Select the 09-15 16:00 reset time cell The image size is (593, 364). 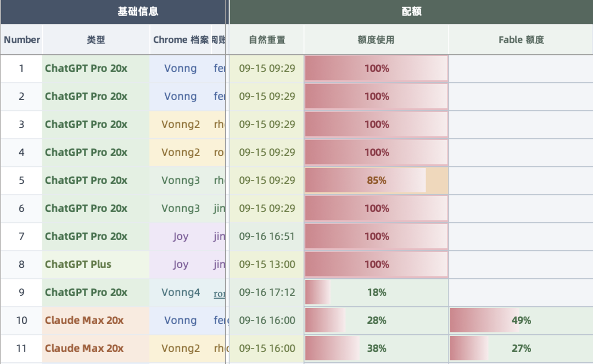[x=267, y=348]
